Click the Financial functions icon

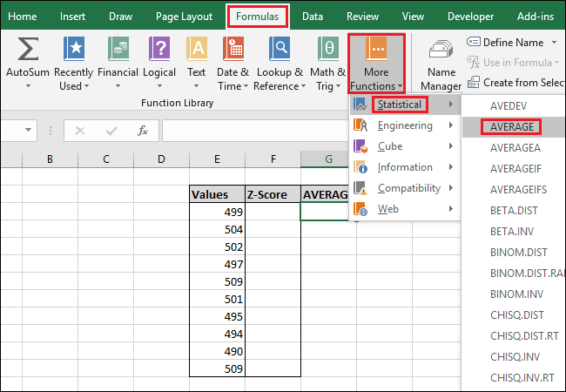[x=117, y=49]
